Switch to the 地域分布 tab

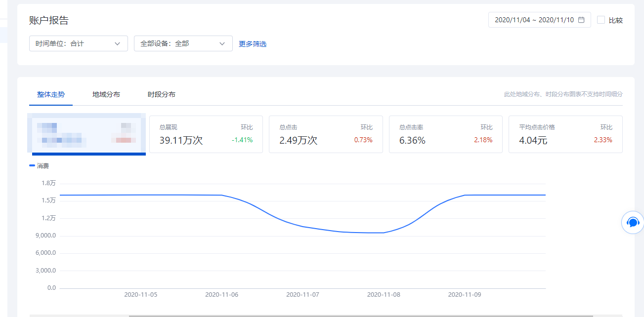point(106,94)
